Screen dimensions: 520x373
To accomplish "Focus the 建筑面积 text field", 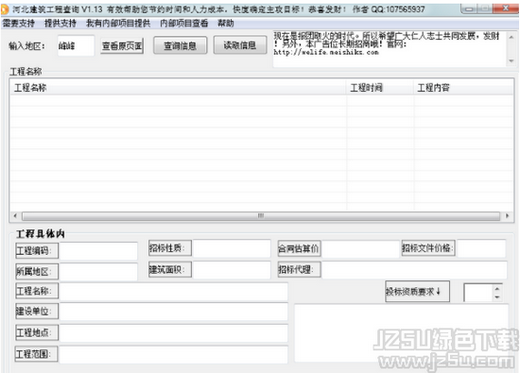I will click(232, 270).
